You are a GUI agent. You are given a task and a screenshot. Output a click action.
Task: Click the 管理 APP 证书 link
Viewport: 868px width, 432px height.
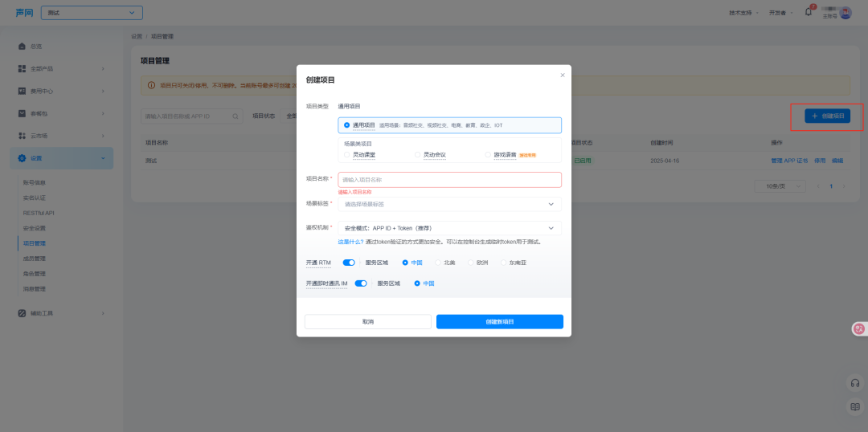pos(789,161)
